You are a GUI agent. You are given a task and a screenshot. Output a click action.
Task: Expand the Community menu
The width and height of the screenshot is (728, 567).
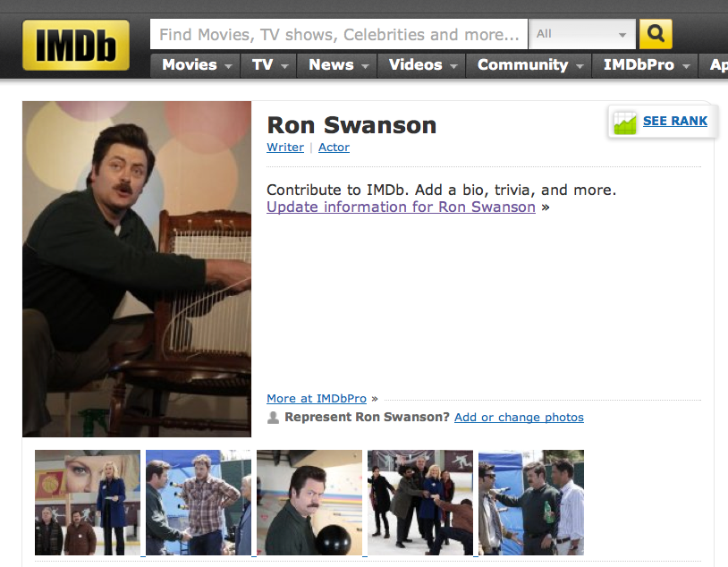[x=529, y=65]
